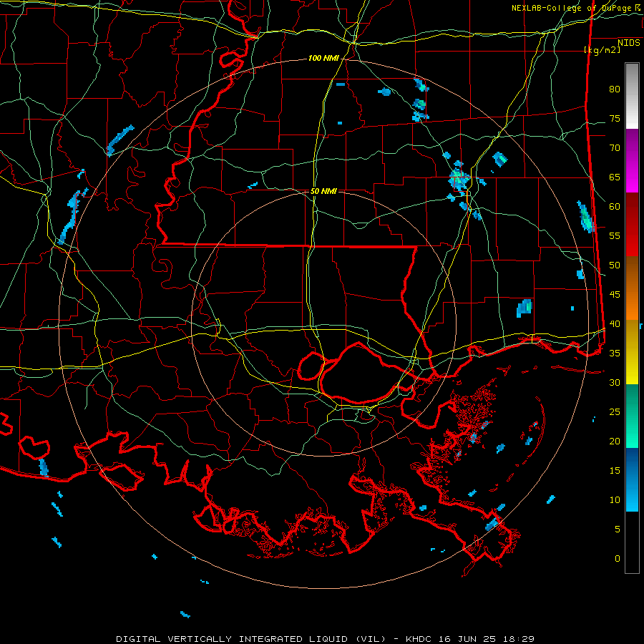This screenshot has width=644, height=644.
Task: Click the 45 value on the VIL scale
Action: (x=615, y=295)
